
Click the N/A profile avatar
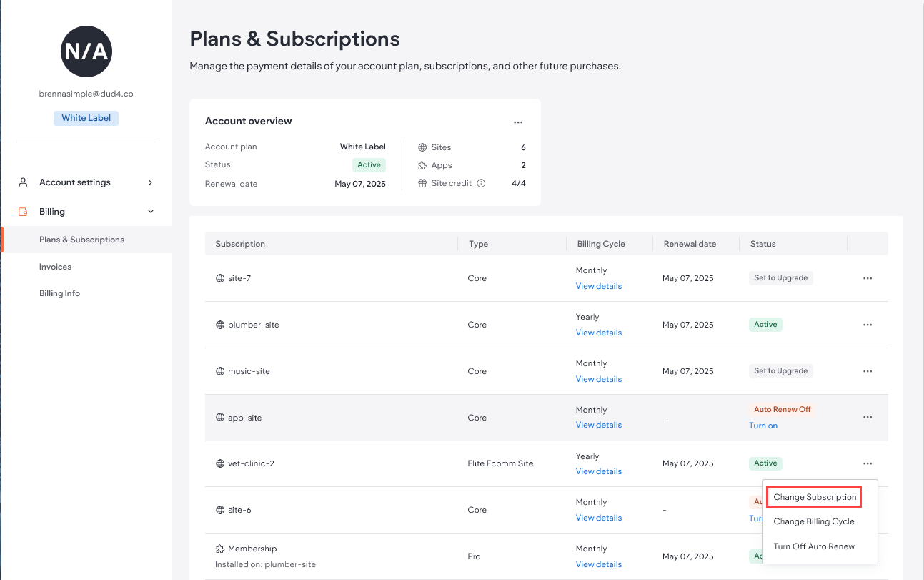[x=86, y=51]
